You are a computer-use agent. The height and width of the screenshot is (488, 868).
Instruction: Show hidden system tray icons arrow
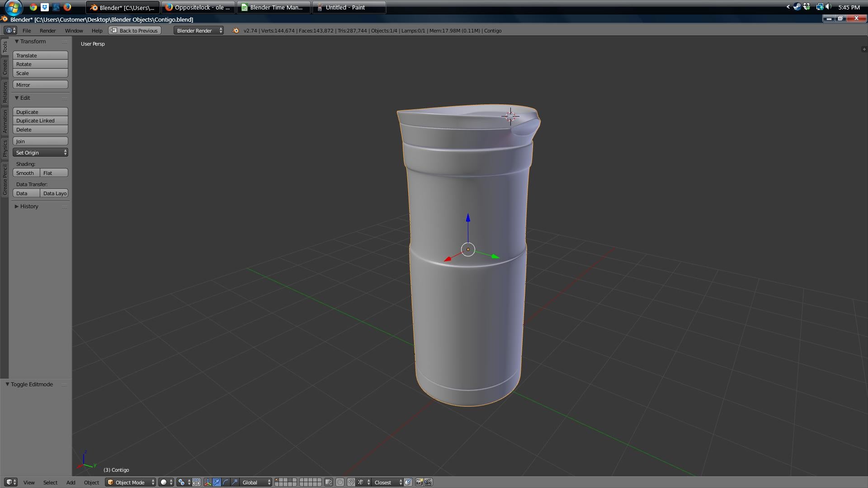point(788,7)
